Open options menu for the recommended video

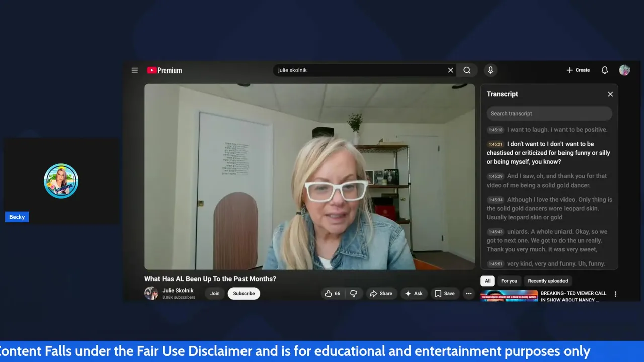click(615, 294)
